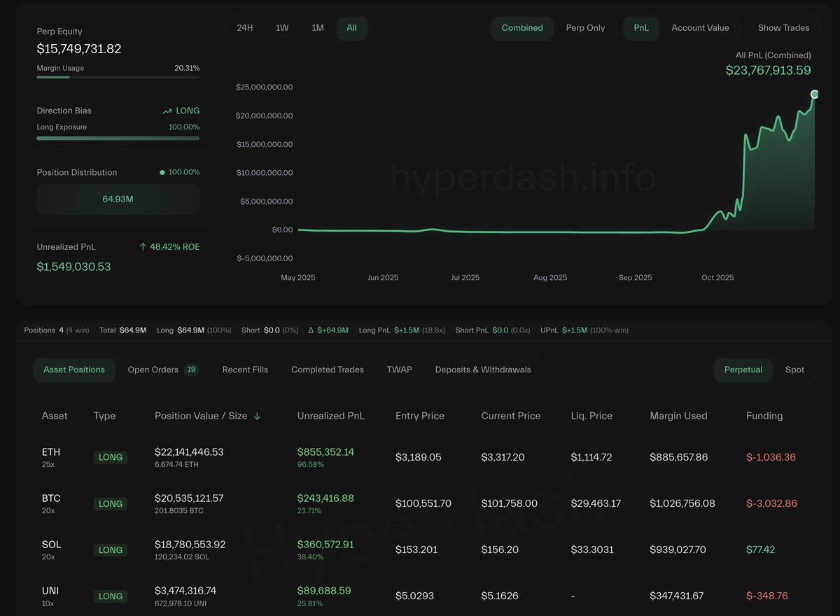Select the PnL chart mode
Screen dimensions: 840x616
click(641, 28)
